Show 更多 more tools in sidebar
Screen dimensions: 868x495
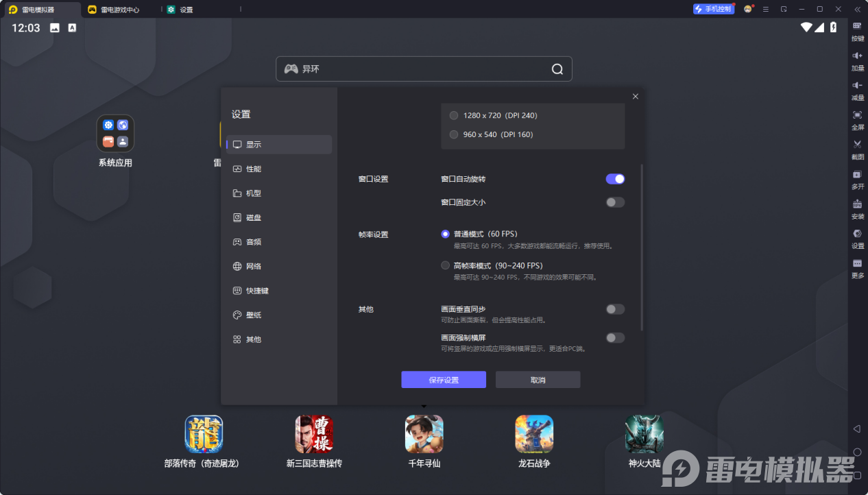(x=857, y=268)
